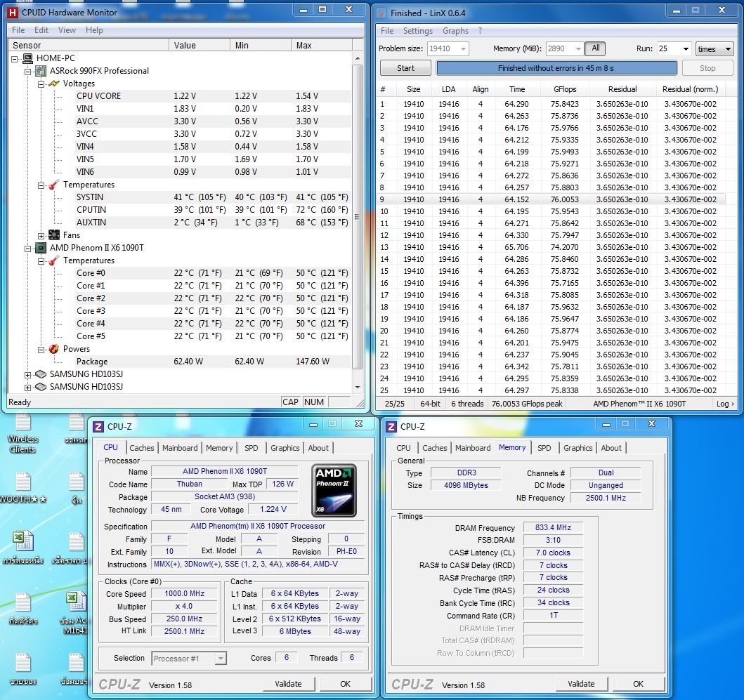The height and width of the screenshot is (700, 744).
Task: Open the Settings menu in LinX
Action: [417, 31]
